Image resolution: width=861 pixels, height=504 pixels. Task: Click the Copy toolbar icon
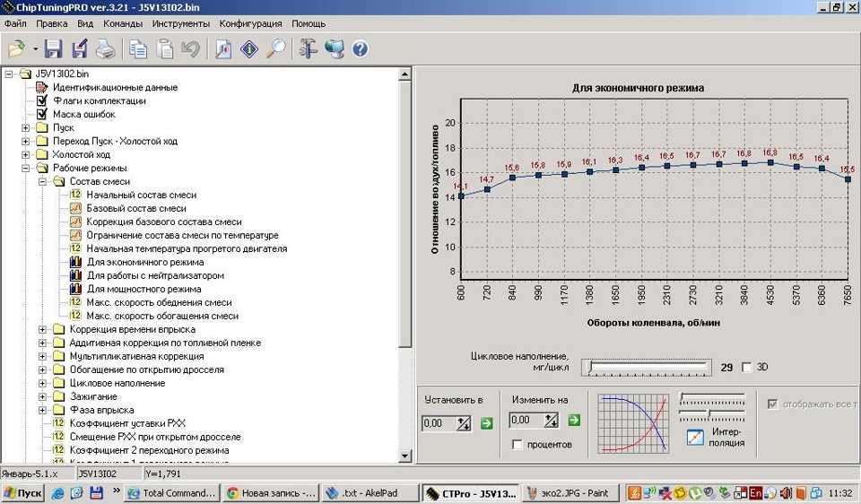pos(138,48)
